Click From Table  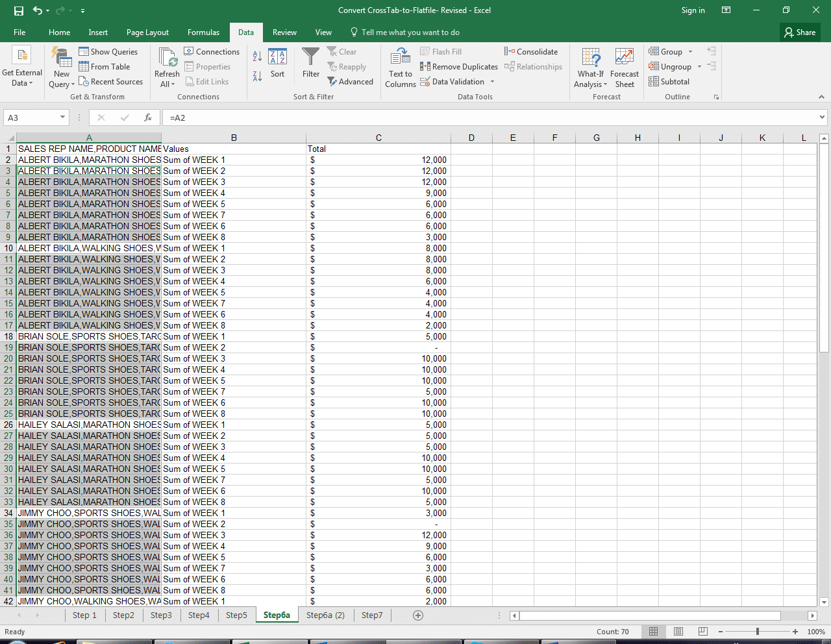[x=105, y=67]
